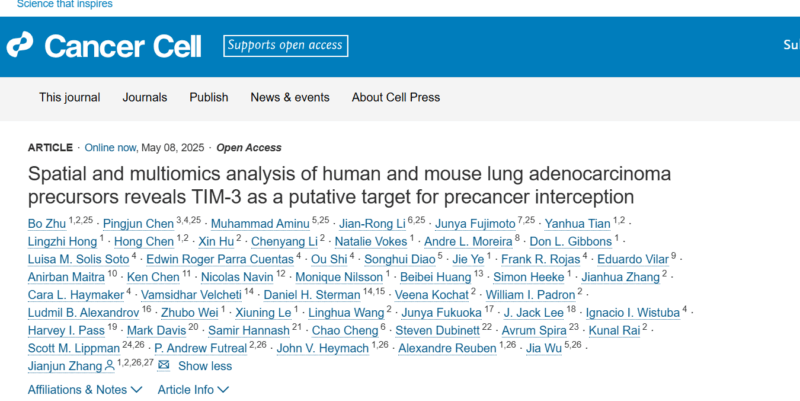Collapse author list with Show less
Viewport: 800px width, 401px height.
tap(205, 366)
